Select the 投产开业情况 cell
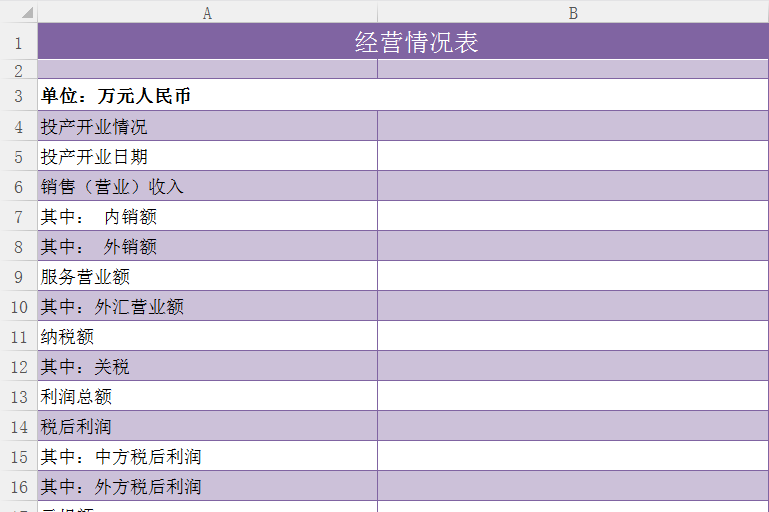 [x=94, y=127]
